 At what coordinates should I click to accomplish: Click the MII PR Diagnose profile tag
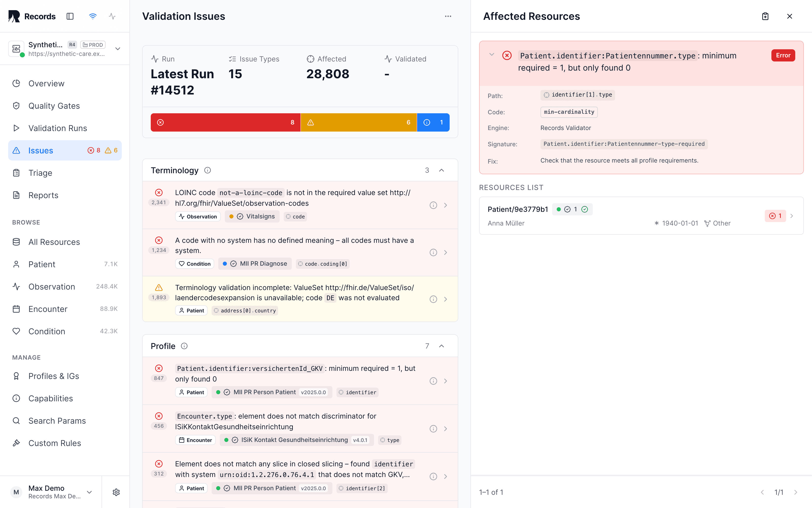click(x=255, y=264)
